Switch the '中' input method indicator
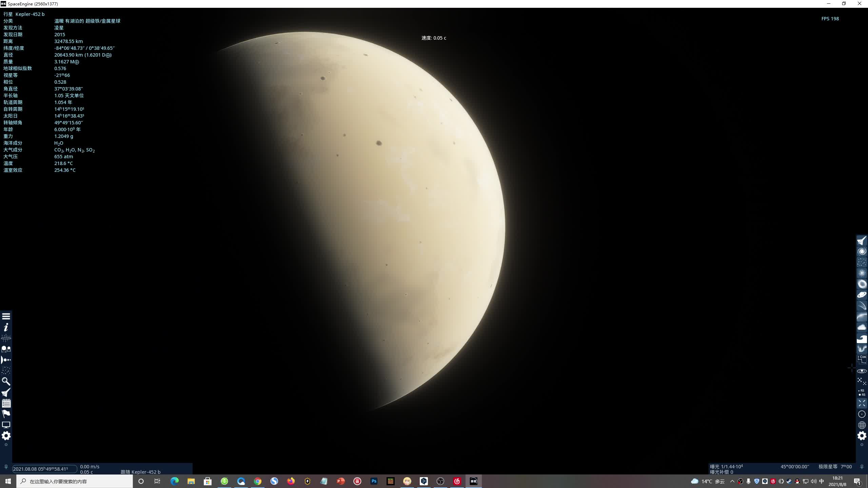The height and width of the screenshot is (488, 868). (x=822, y=481)
